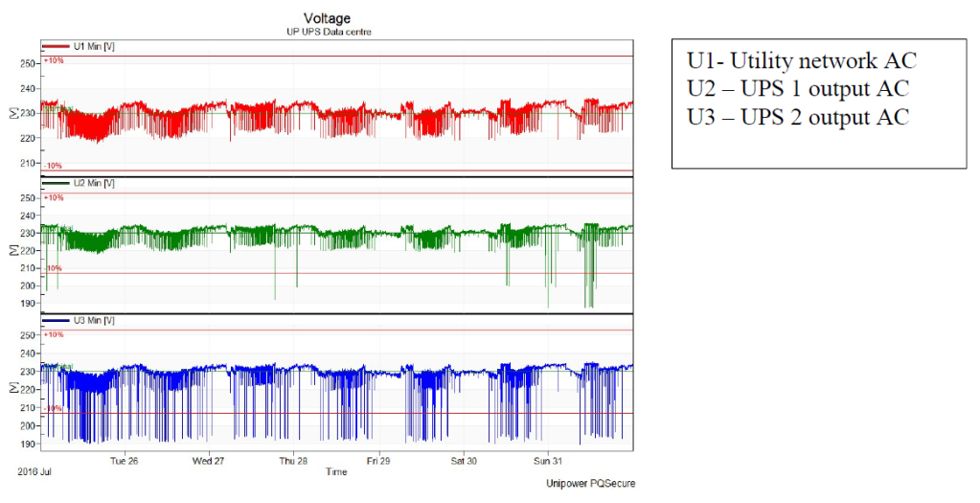This screenshot has width=980, height=503.
Task: Pick the green U2 legend line swatch
Action: [x=56, y=183]
